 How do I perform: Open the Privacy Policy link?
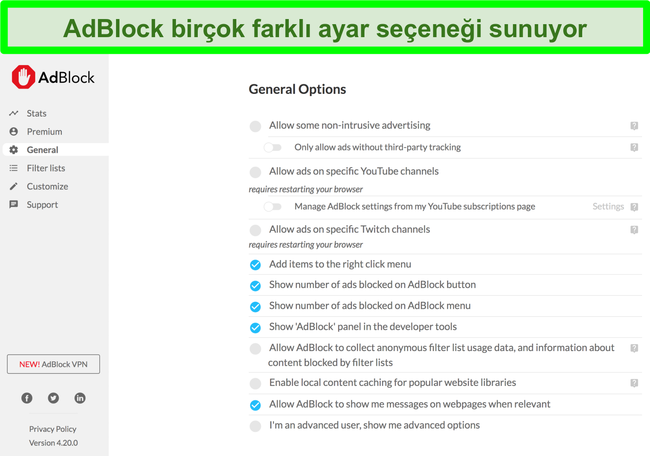pyautogui.click(x=53, y=429)
